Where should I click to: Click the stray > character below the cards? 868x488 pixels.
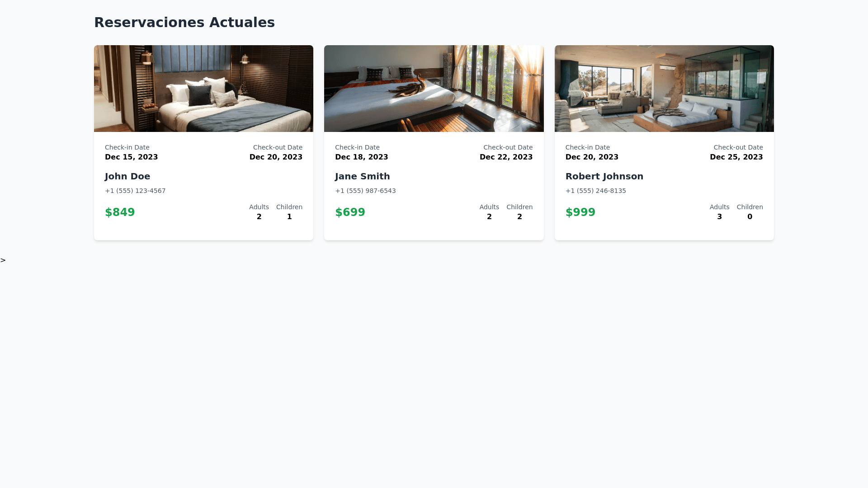pos(3,260)
